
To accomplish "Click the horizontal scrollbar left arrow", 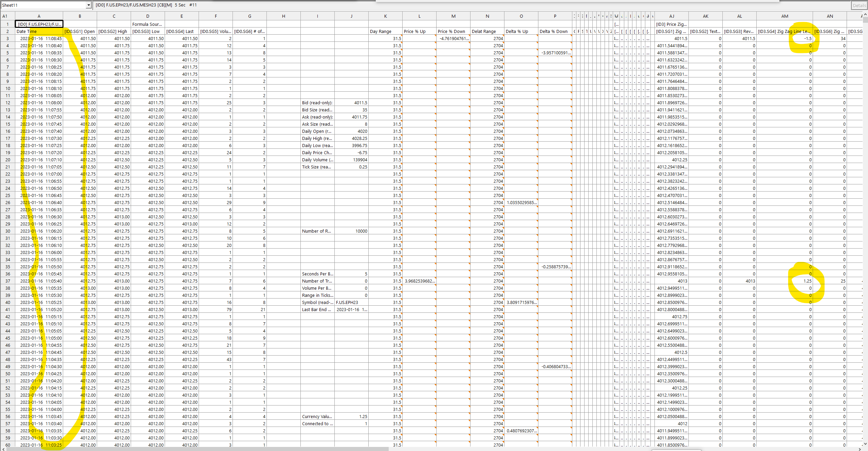I will pyautogui.click(x=3, y=449).
